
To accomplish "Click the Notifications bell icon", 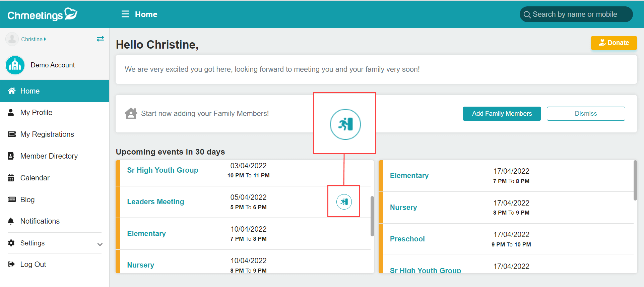I will [x=11, y=221].
